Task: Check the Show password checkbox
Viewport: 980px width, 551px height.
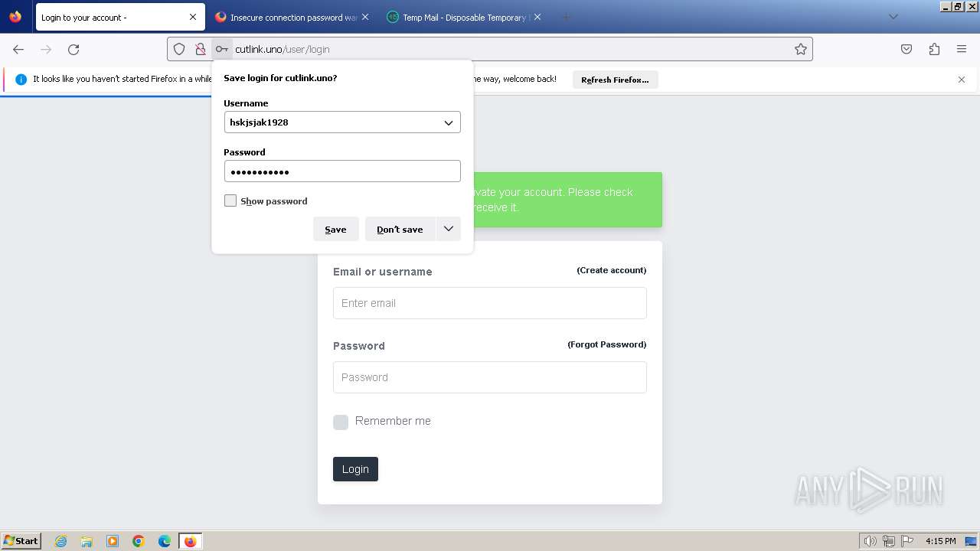Action: [x=230, y=201]
